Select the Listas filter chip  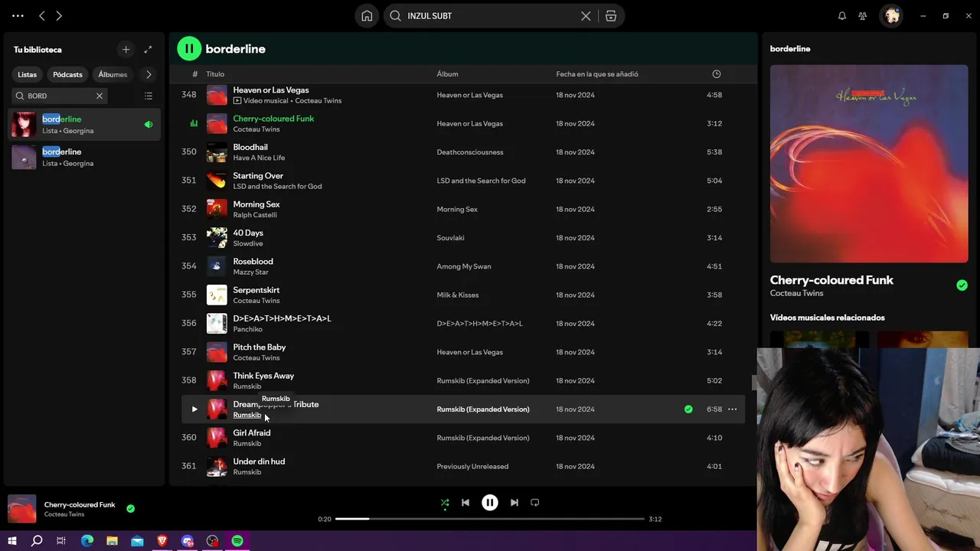pos(28,74)
